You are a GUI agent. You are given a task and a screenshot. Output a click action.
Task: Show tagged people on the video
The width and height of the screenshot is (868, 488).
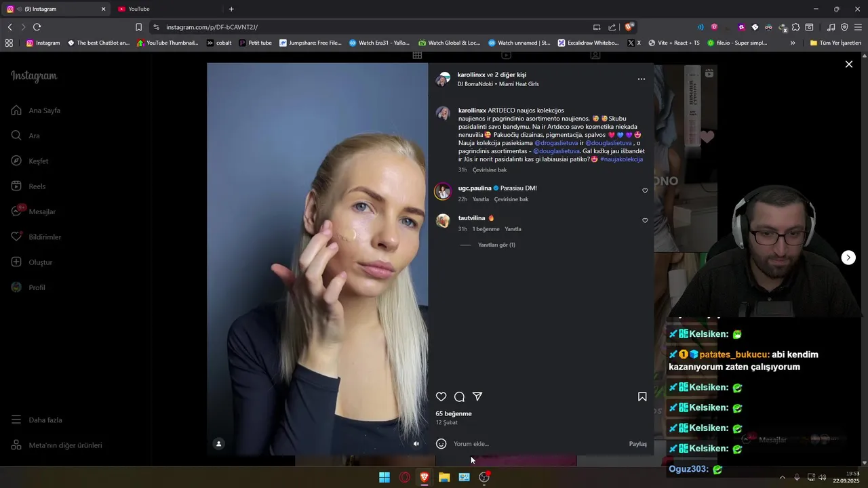point(219,444)
